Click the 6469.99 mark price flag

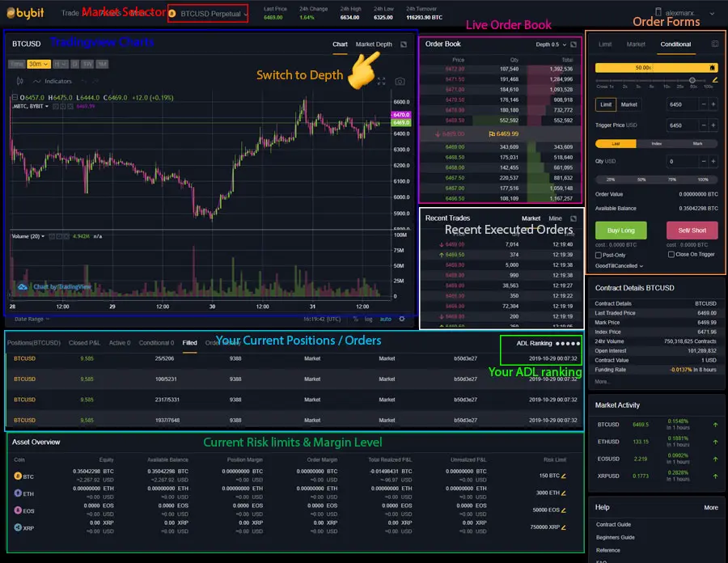click(x=504, y=133)
